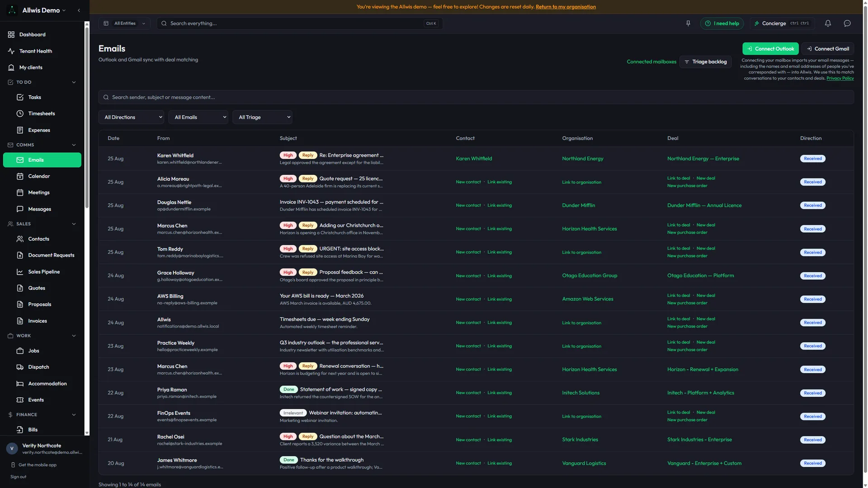Click the Triage backlog button

(x=705, y=62)
